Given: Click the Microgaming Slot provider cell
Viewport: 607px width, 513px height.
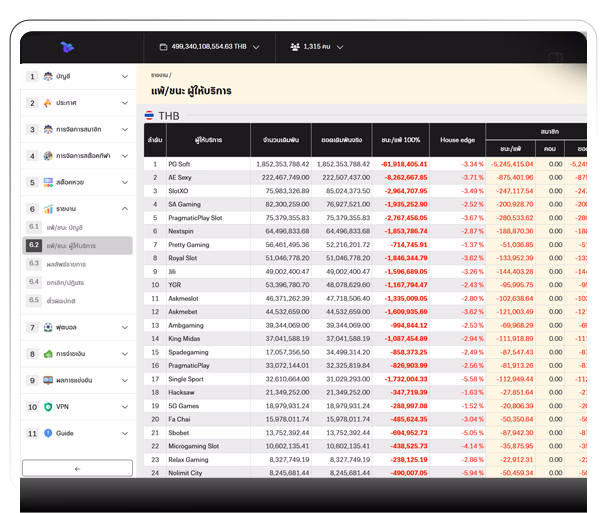Looking at the screenshot, I should pyautogui.click(x=208, y=446).
